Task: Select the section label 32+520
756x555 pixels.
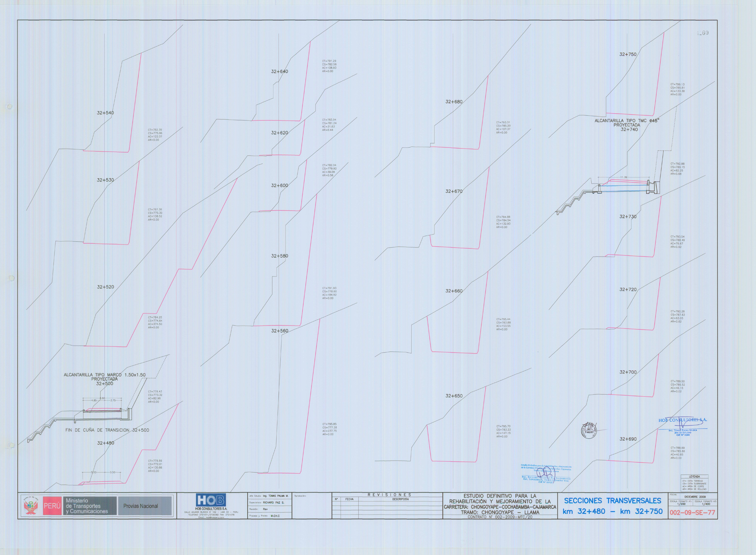Action: point(106,287)
